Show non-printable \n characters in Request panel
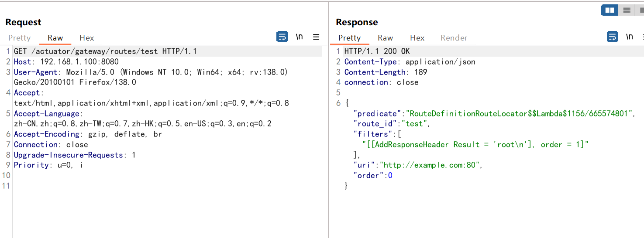 click(300, 37)
